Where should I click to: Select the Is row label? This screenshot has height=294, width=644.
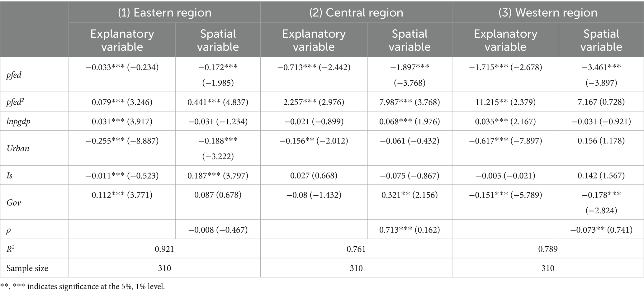pyautogui.click(x=9, y=175)
